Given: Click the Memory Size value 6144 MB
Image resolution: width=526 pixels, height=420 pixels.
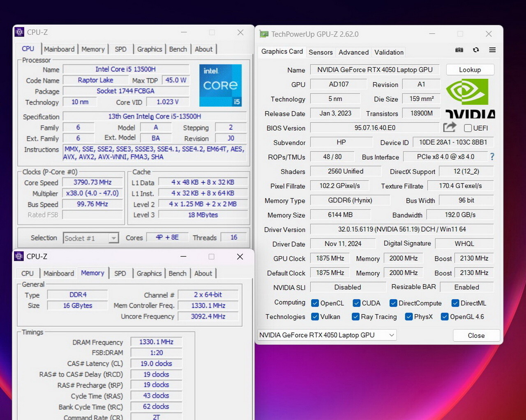Looking at the screenshot, I should (x=340, y=215).
